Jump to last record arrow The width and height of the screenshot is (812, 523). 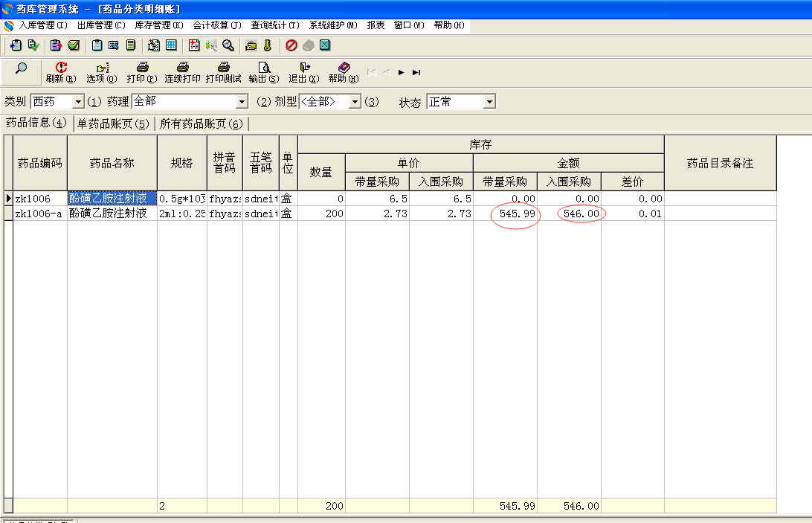tap(416, 73)
